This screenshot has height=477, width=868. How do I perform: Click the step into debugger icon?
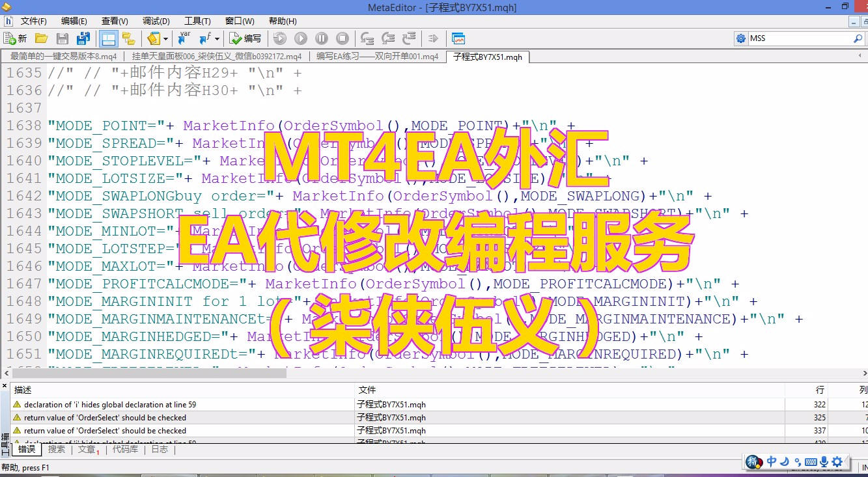click(367, 38)
